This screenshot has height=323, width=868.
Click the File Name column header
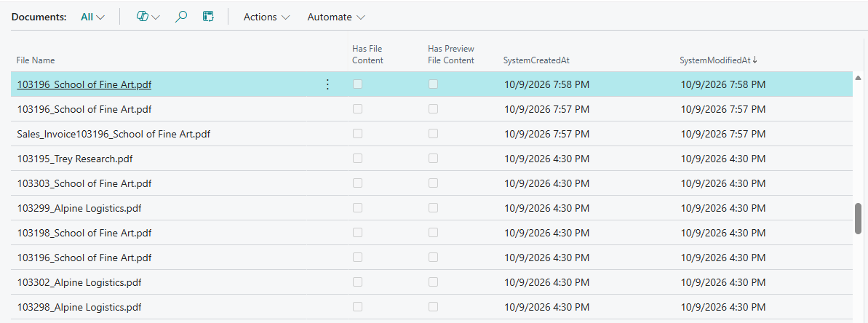click(36, 60)
